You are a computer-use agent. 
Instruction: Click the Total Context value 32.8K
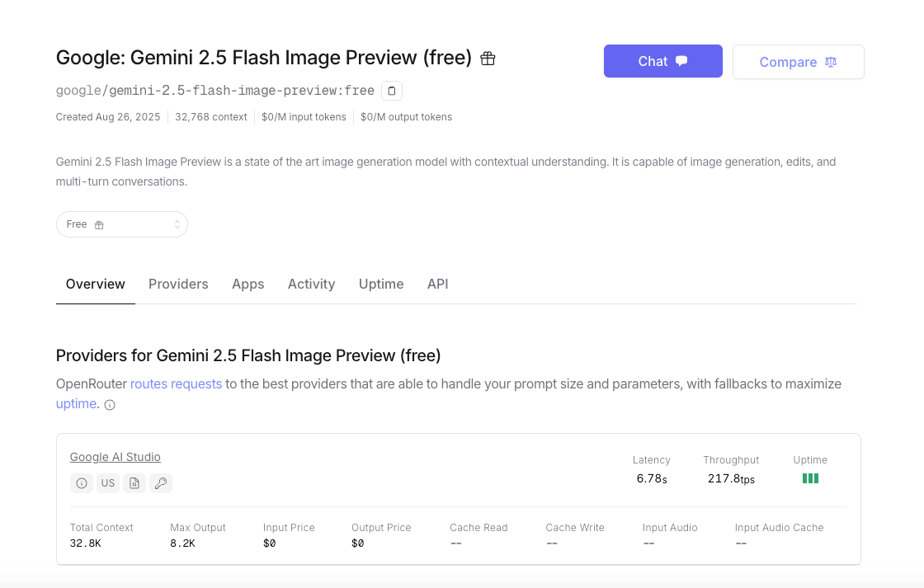pyautogui.click(x=86, y=543)
